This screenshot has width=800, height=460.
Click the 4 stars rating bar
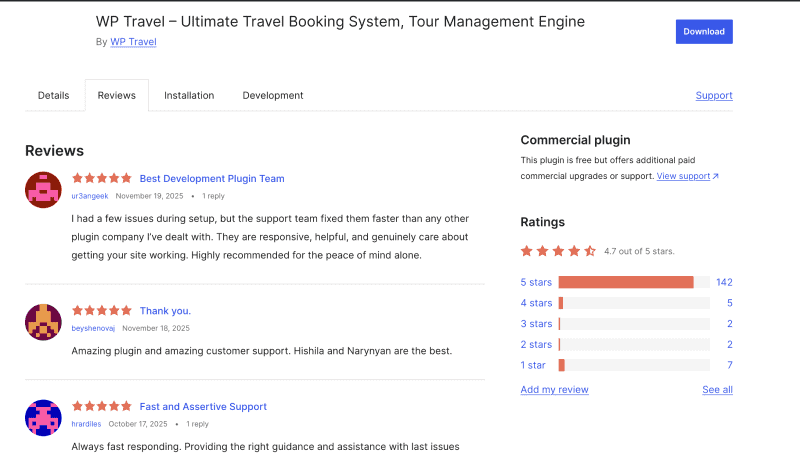point(634,303)
